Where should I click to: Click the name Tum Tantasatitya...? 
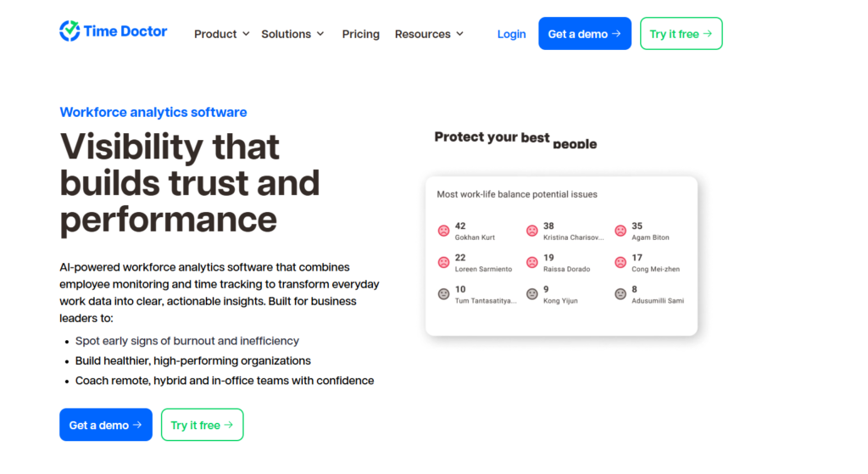pos(486,301)
